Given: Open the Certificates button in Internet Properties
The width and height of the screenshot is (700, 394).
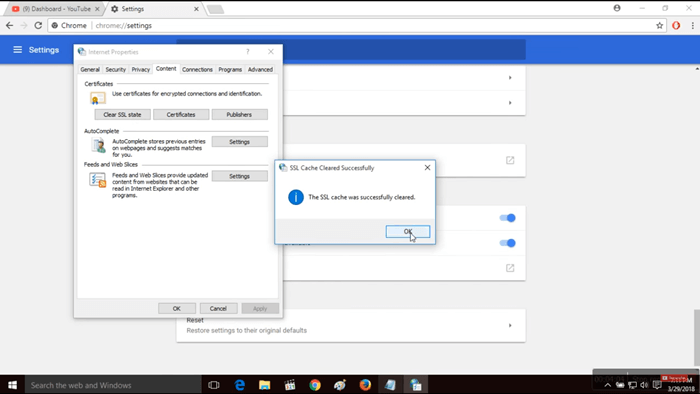Looking at the screenshot, I should click(181, 115).
